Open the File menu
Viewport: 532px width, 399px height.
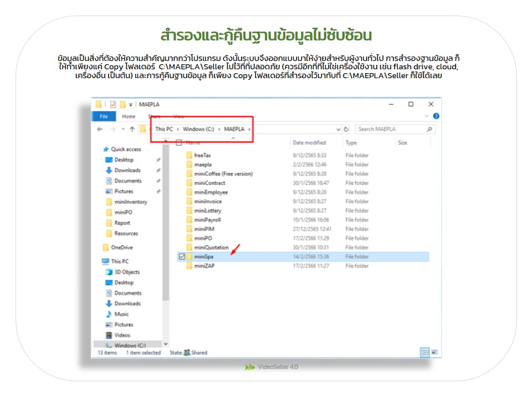[104, 116]
